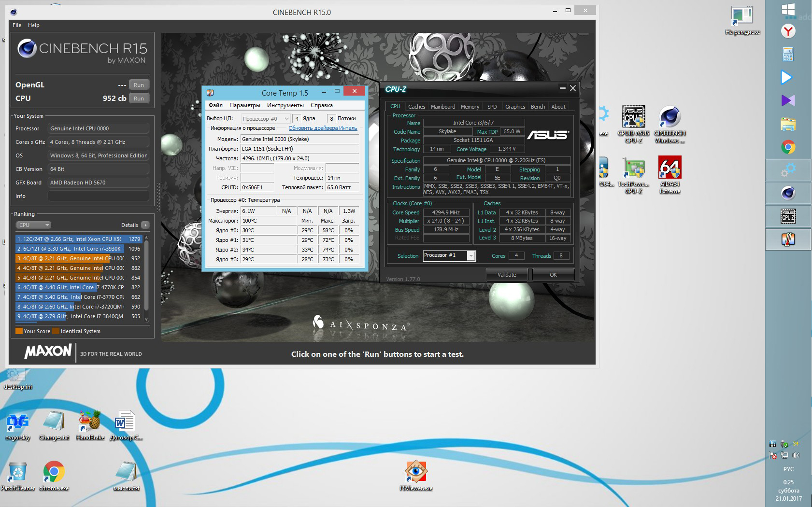Switch to the Caches tab in CPU-Z
Viewport: 812px width, 507px height.
[x=416, y=107]
